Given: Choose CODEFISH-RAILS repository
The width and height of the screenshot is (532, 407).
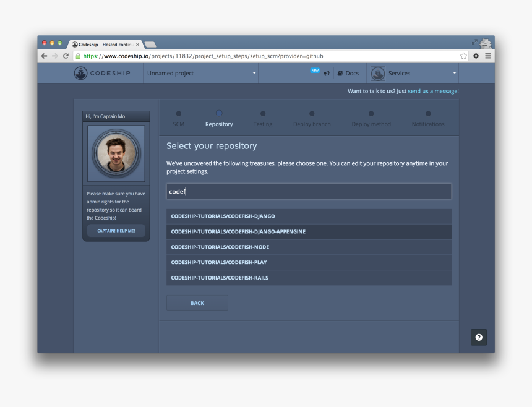Looking at the screenshot, I should coord(309,278).
